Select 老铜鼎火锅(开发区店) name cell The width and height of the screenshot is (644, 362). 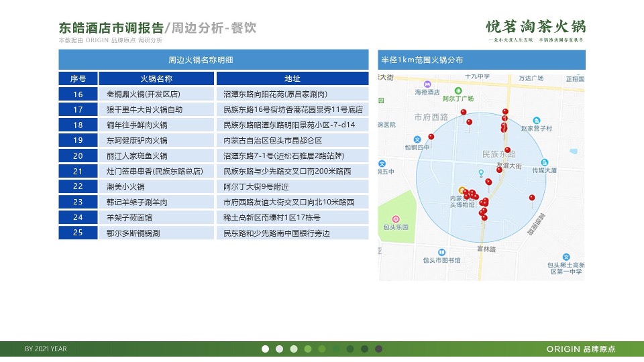point(156,94)
